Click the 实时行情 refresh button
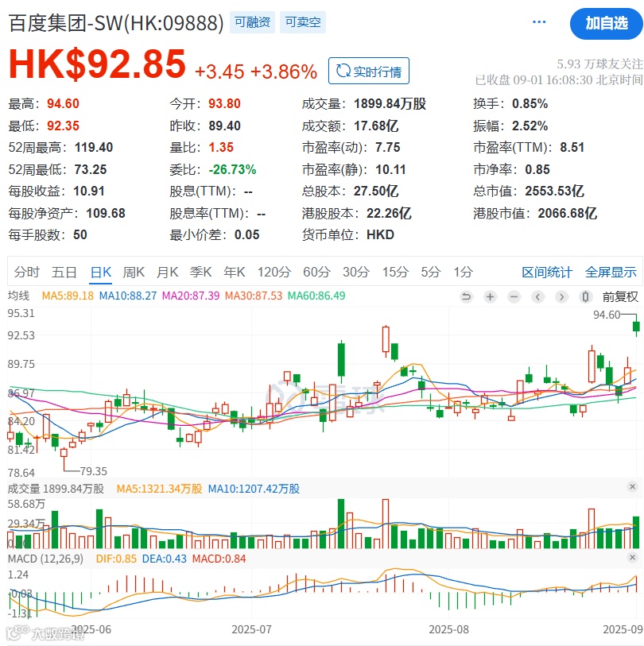Viewport: 644px width, 646px height. click(369, 71)
